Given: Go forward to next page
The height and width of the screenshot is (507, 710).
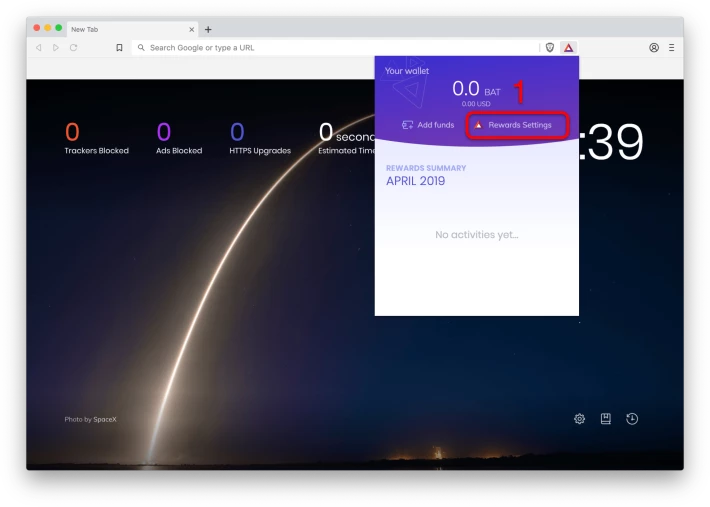Looking at the screenshot, I should (x=56, y=48).
